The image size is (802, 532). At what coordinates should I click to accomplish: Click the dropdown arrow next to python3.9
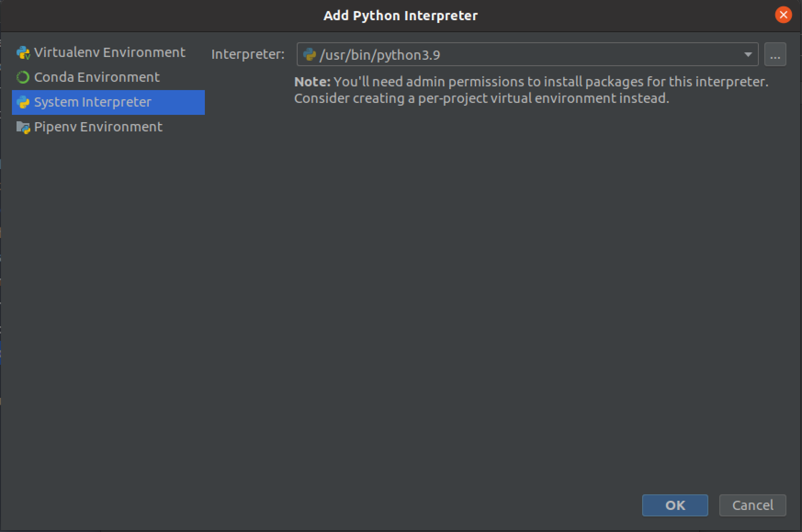click(747, 54)
